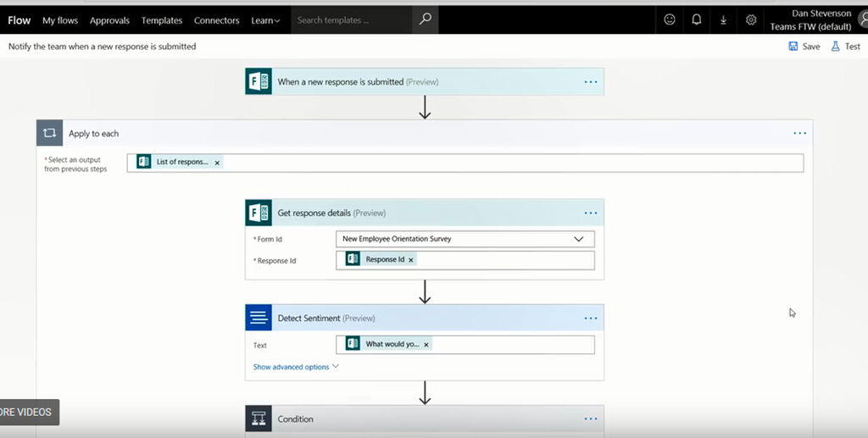The width and height of the screenshot is (868, 438).
Task: Expand Show advanced options
Action: coord(296,367)
